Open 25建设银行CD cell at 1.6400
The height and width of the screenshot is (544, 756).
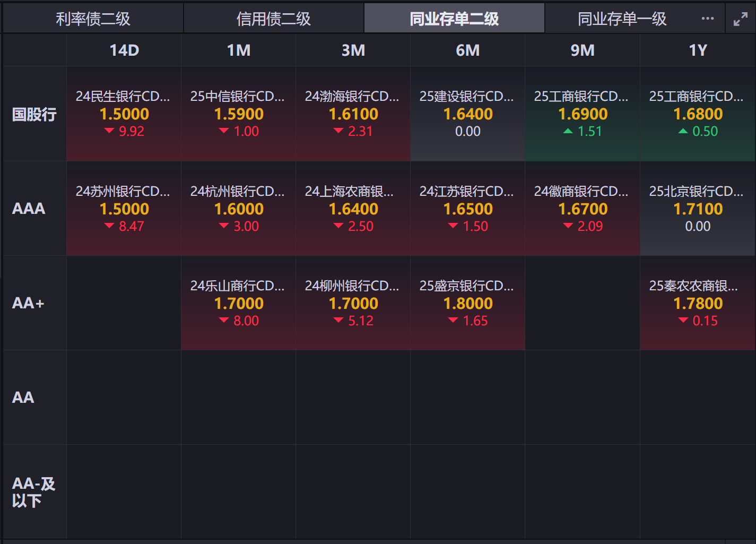click(x=468, y=114)
